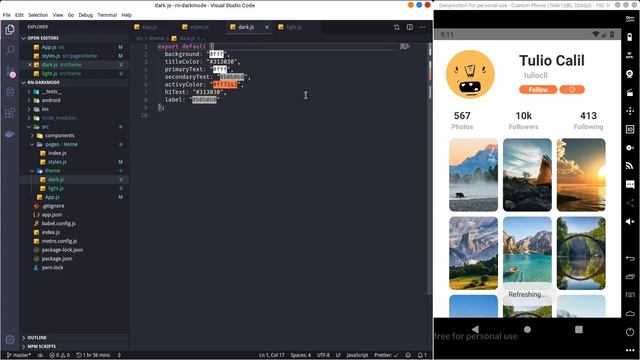Tap the Follow button in the phone app
The width and height of the screenshot is (640, 360).
point(538,89)
